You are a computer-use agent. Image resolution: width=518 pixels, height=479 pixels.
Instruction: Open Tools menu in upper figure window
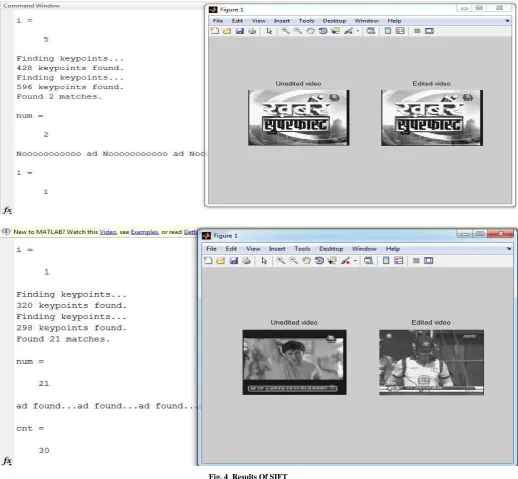click(306, 21)
